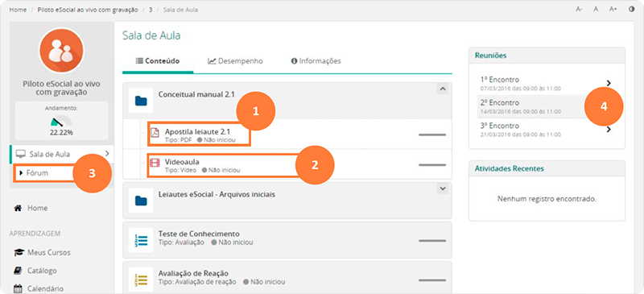Click the PDF icon beside Apostila leiaute 2.1
Viewport: 644px width, 294px height.
155,132
